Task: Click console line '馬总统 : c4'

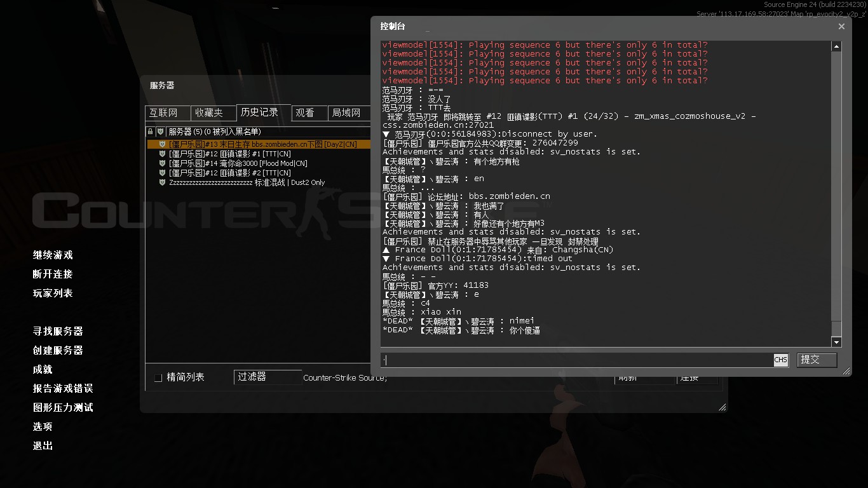Action: (x=406, y=303)
